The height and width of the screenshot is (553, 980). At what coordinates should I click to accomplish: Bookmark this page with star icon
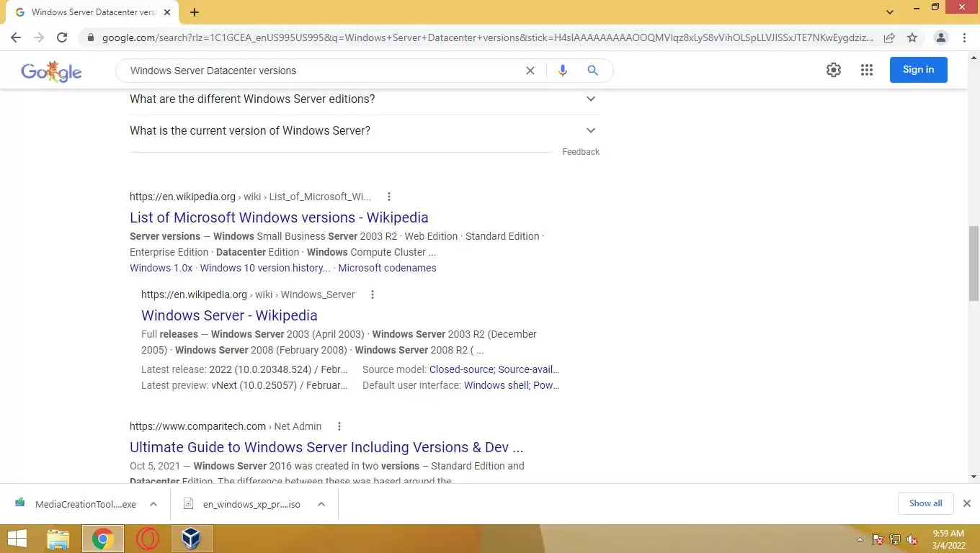click(x=912, y=37)
